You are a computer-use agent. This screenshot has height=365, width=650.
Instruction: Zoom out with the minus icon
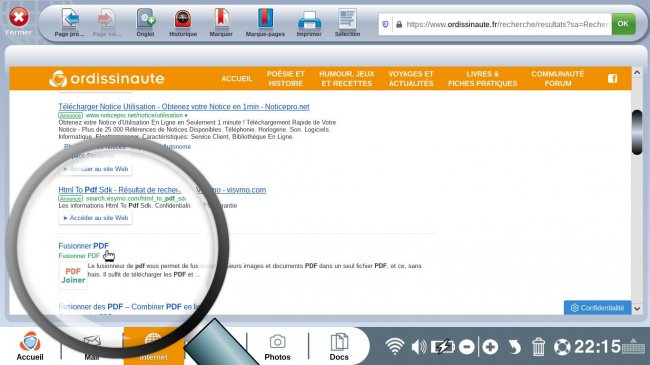click(467, 346)
